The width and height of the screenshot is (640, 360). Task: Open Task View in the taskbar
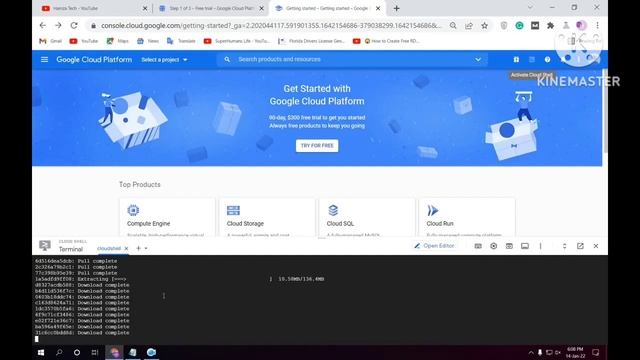[x=95, y=352]
